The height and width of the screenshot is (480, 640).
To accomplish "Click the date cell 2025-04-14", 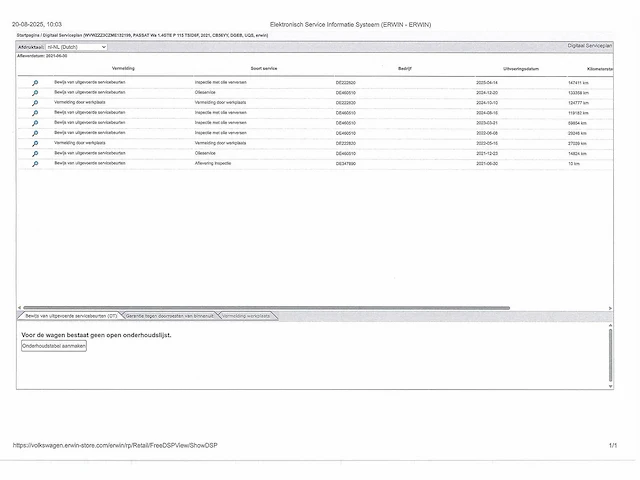I will tap(487, 83).
